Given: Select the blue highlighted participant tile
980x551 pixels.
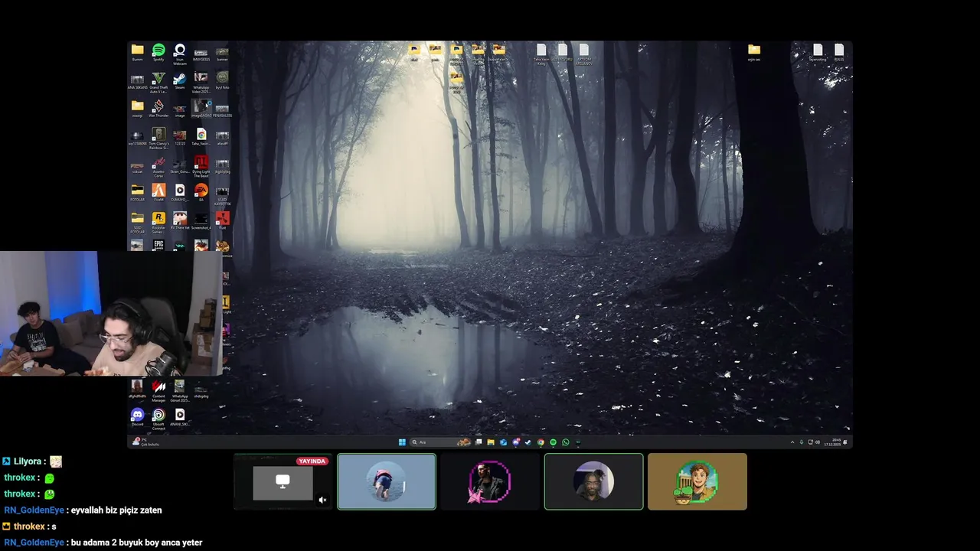Looking at the screenshot, I should click(387, 482).
